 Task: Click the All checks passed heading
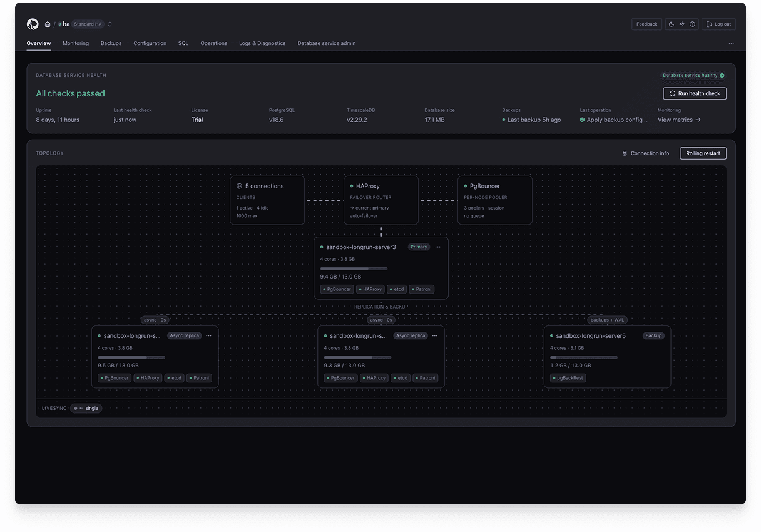[x=70, y=93]
